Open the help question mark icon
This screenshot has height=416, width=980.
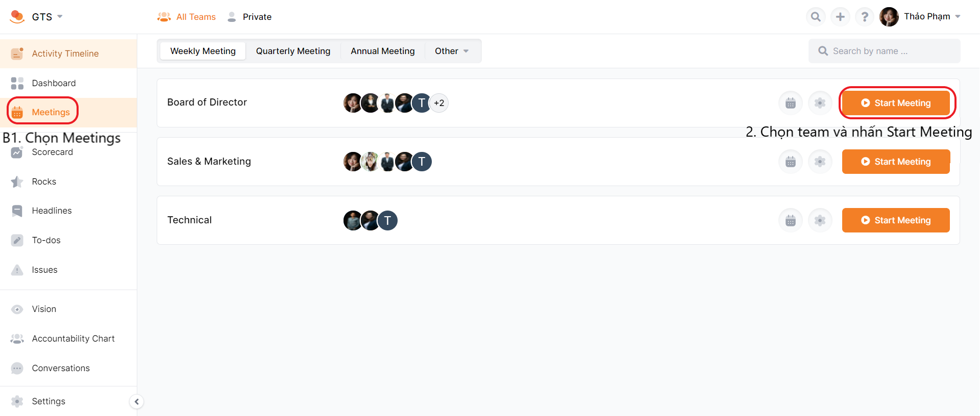pyautogui.click(x=865, y=17)
